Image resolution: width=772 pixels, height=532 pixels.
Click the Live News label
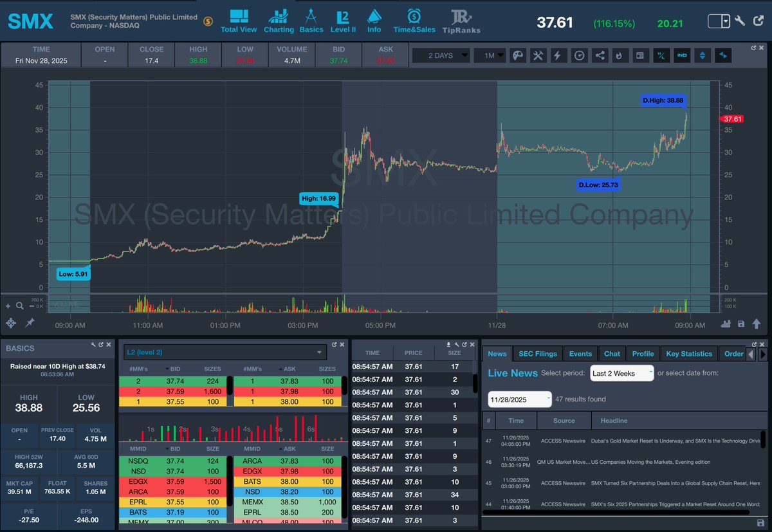(511, 373)
